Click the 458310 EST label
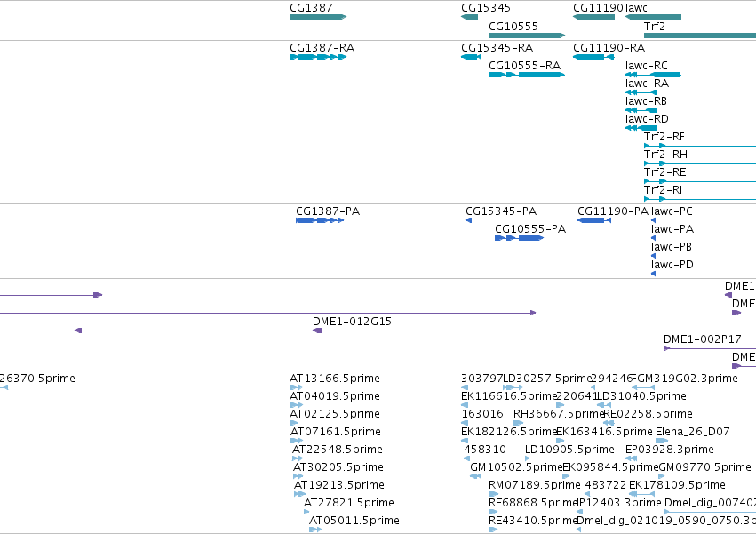 point(485,450)
